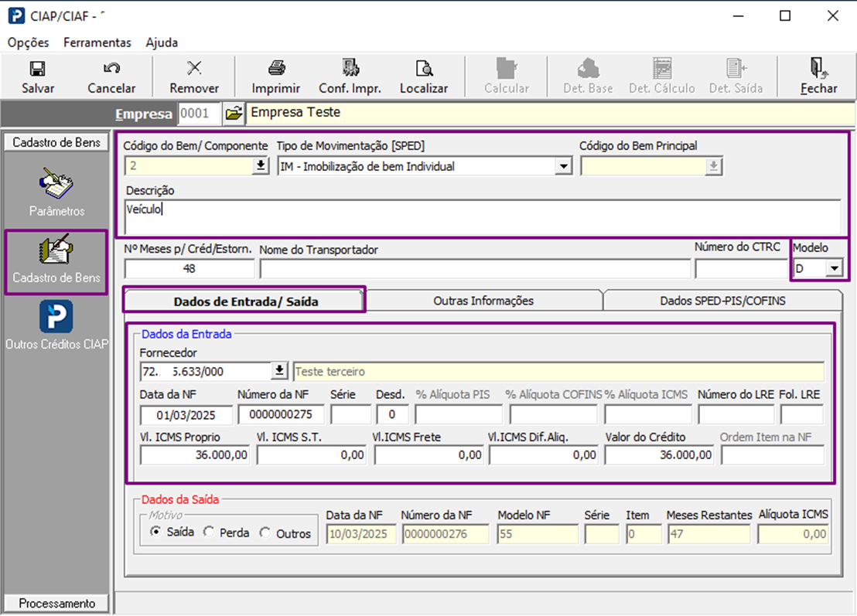The height and width of the screenshot is (616, 857).
Task: Switch to the Outras Informações tab
Action: coord(483,301)
